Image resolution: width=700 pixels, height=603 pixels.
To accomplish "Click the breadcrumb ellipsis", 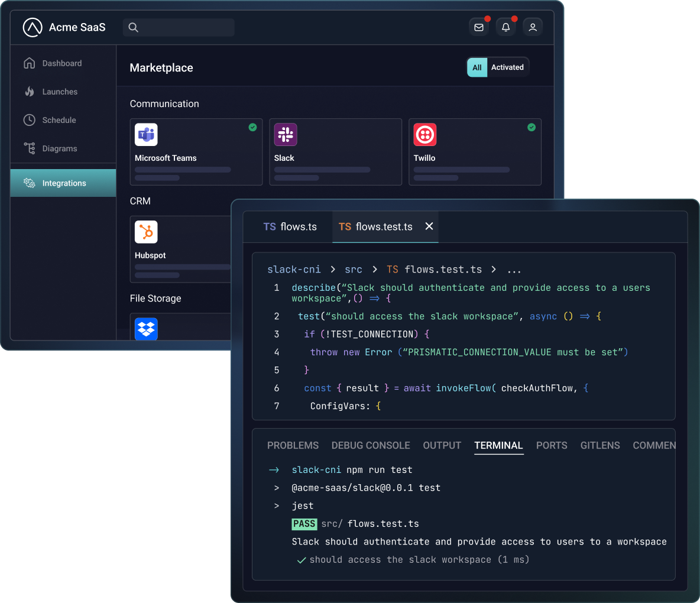I will click(x=514, y=271).
